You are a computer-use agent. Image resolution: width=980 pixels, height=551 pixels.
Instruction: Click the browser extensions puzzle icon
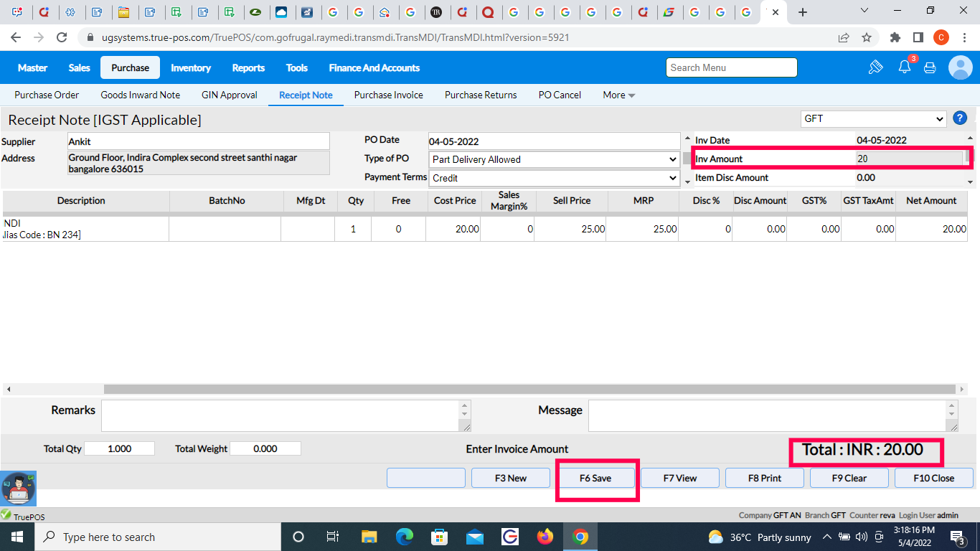tap(895, 37)
